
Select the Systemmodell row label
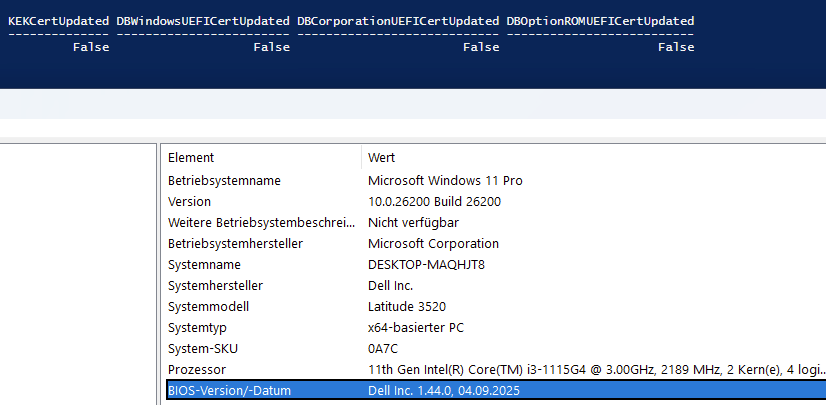208,307
